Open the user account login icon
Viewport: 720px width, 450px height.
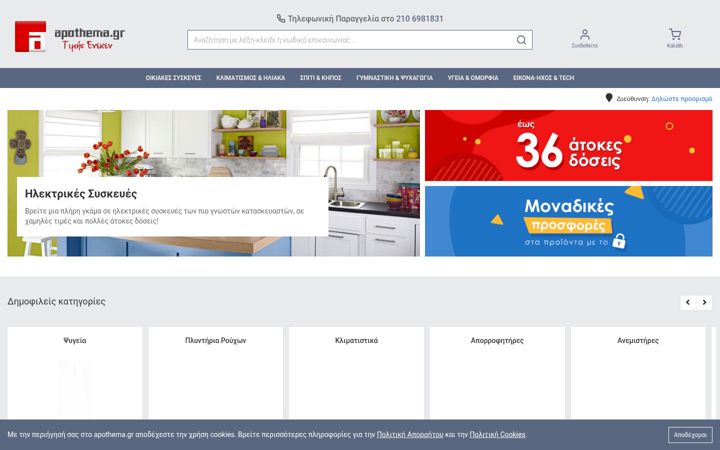585,38
